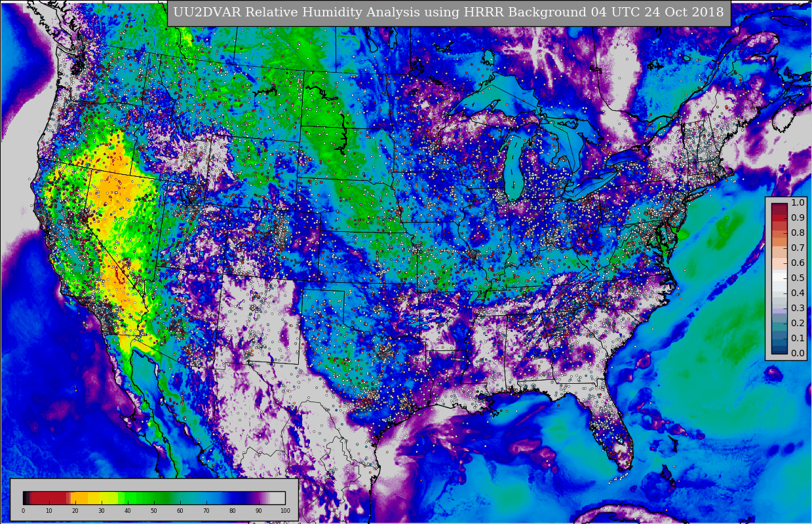
Task: Click the 0.4 label on right colorbar
Action: (x=798, y=293)
